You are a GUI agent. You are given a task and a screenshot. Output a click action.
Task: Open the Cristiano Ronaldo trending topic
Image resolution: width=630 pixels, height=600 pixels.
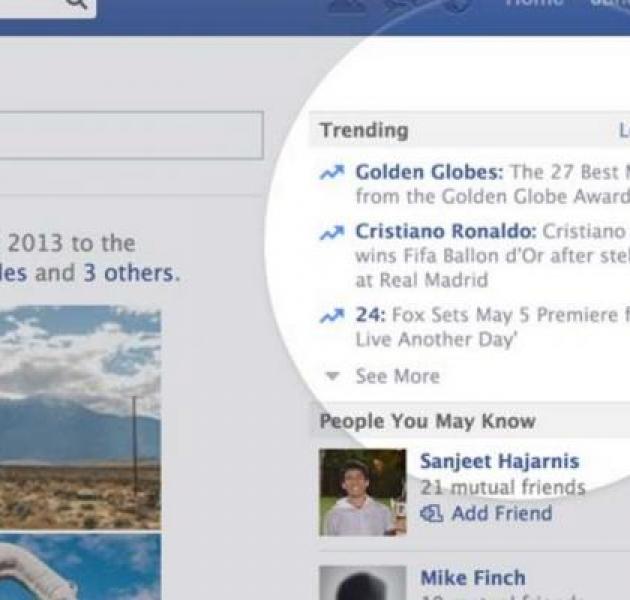coord(446,231)
